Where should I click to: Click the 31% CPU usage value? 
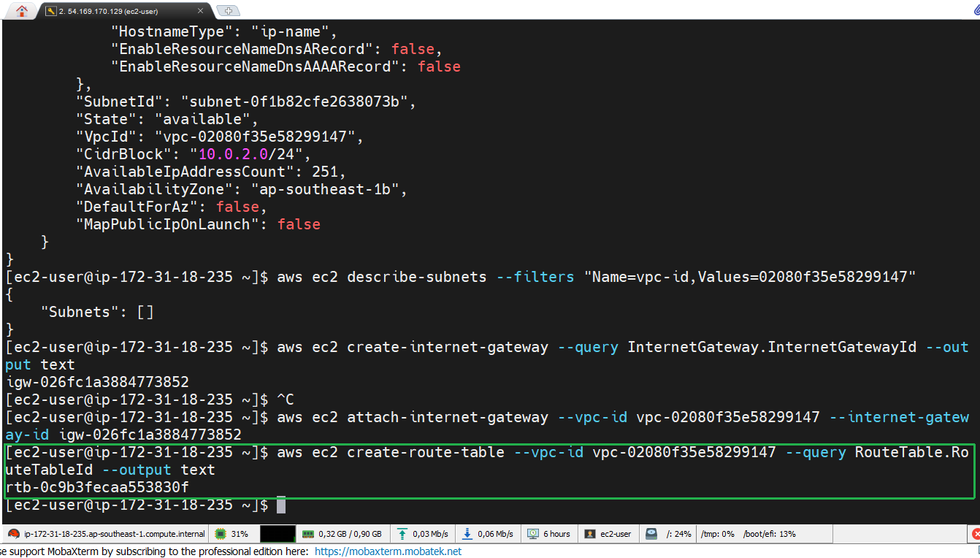pos(240,534)
